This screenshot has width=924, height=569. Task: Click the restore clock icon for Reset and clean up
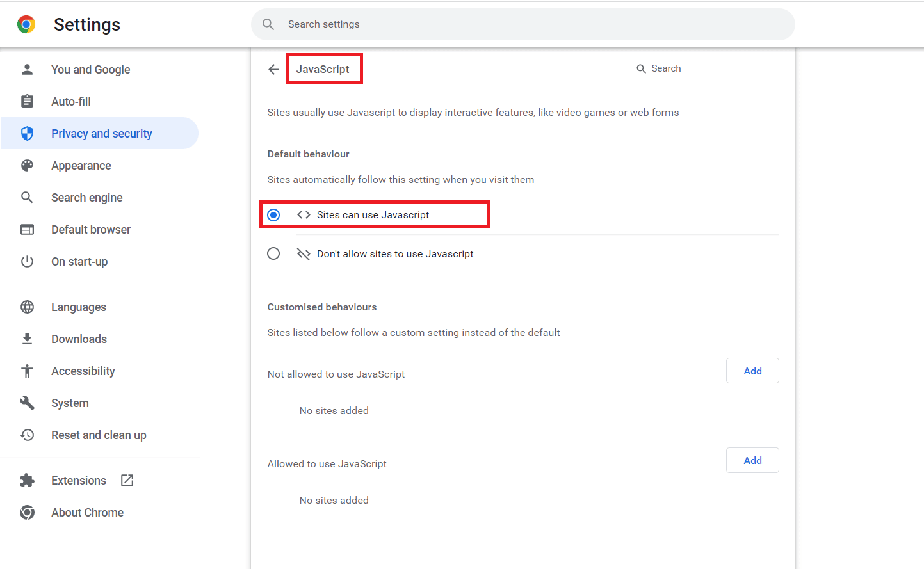(27, 435)
